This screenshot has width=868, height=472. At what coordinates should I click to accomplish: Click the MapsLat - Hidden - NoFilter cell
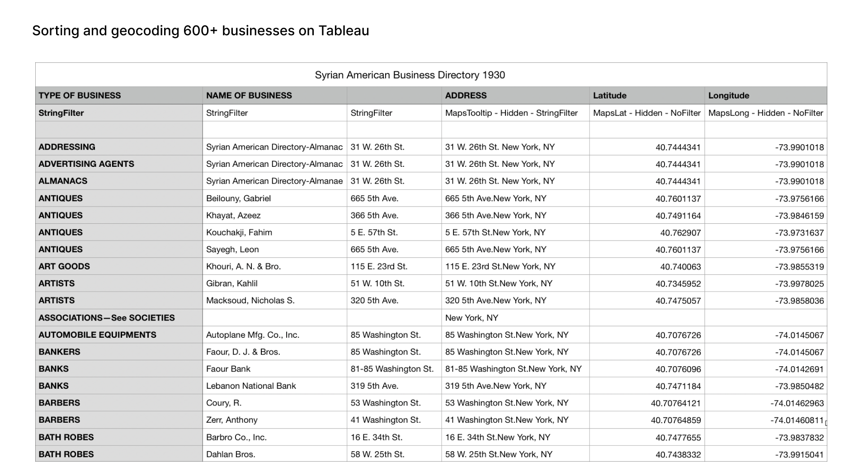tap(646, 113)
